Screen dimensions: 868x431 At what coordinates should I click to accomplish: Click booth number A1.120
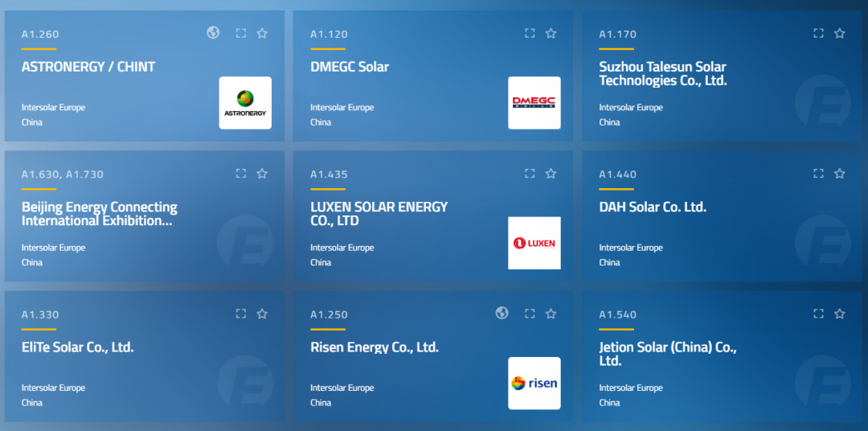[329, 35]
